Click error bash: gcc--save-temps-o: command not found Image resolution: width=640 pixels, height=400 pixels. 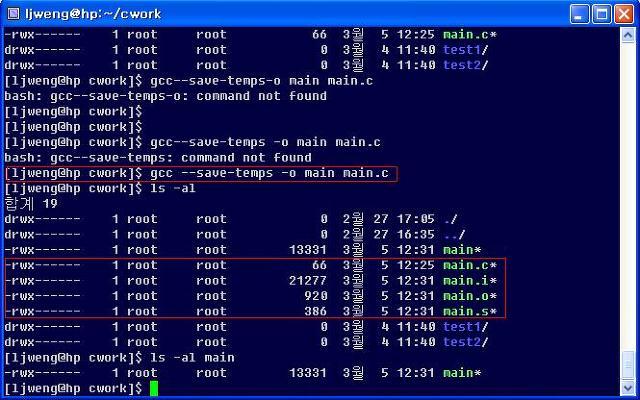165,96
